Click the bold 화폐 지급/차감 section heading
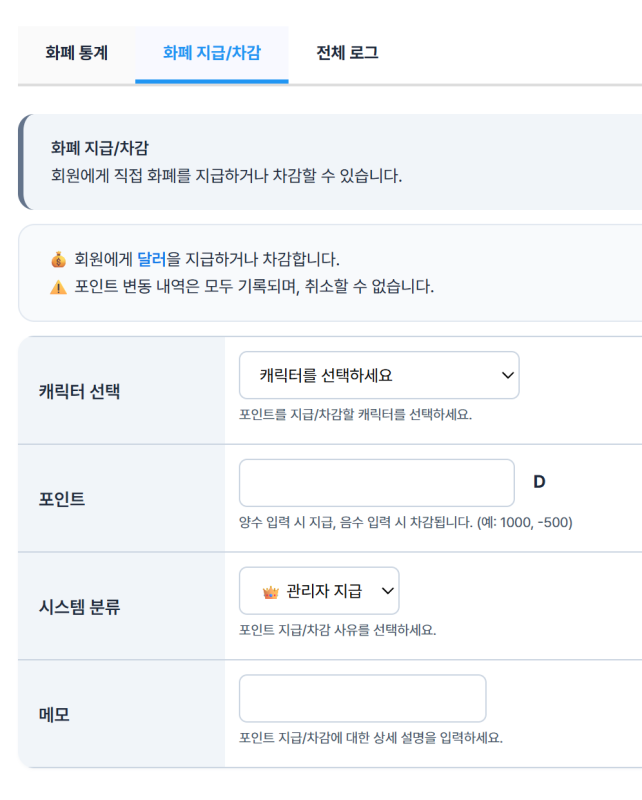Image resolution: width=642 pixels, height=800 pixels. [x=100, y=149]
